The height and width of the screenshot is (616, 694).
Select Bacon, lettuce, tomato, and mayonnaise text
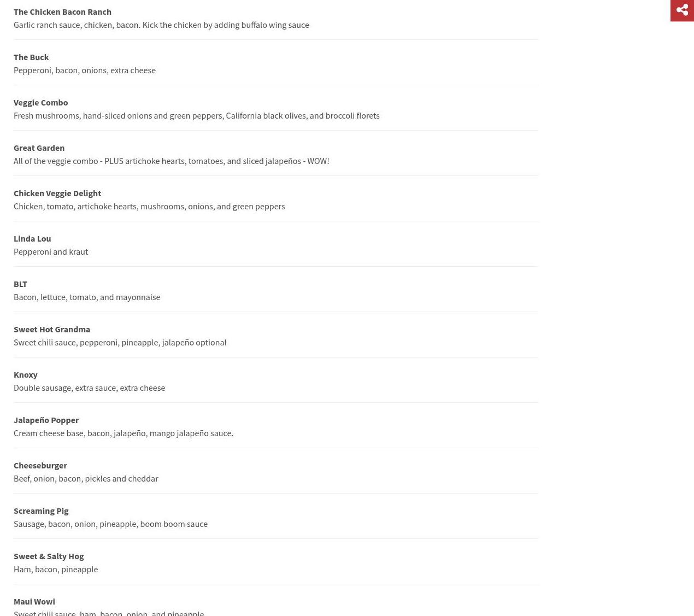87,297
